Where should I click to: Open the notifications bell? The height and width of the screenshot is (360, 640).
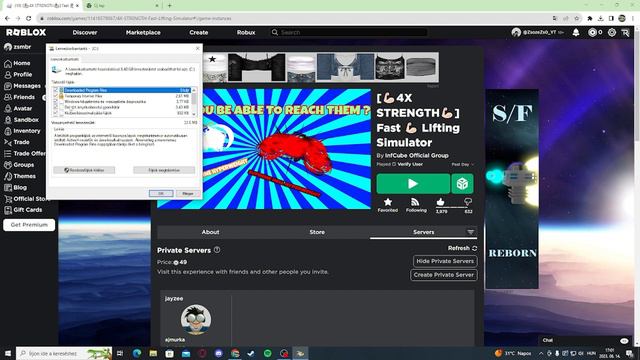pos(576,32)
